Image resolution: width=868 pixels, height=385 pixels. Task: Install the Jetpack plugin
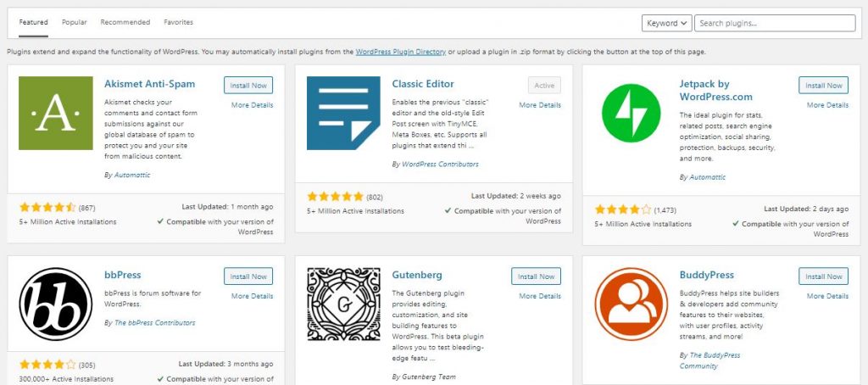pos(824,86)
